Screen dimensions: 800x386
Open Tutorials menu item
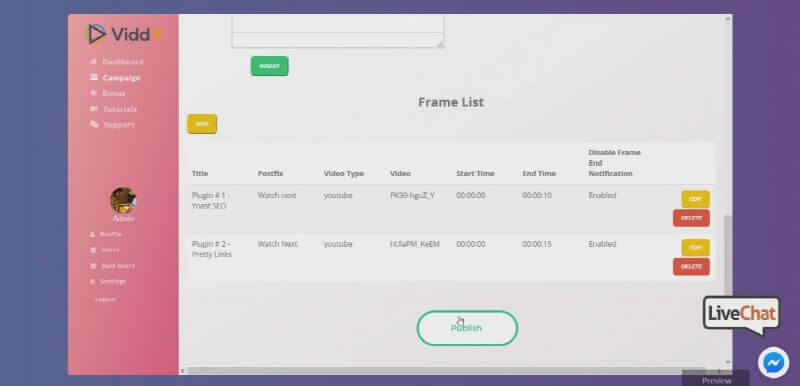(x=120, y=109)
